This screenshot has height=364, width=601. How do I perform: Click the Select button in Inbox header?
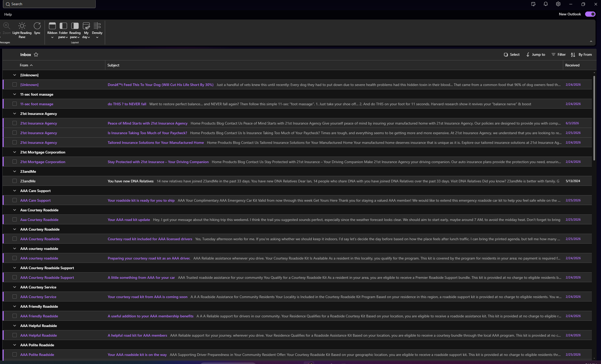[x=512, y=54]
